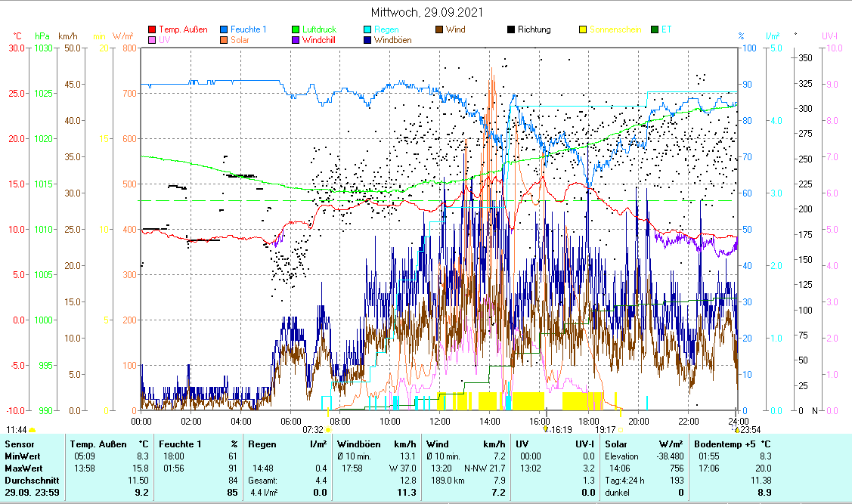Viewport: 852px width, 504px height.
Task: Click the 19:17 sunset time marker
Action: 606,428
